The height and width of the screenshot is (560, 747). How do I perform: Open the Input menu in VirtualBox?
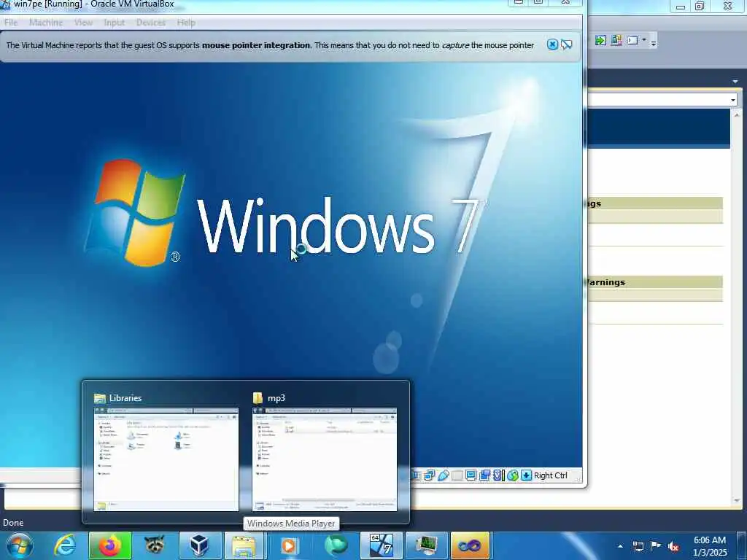114,23
